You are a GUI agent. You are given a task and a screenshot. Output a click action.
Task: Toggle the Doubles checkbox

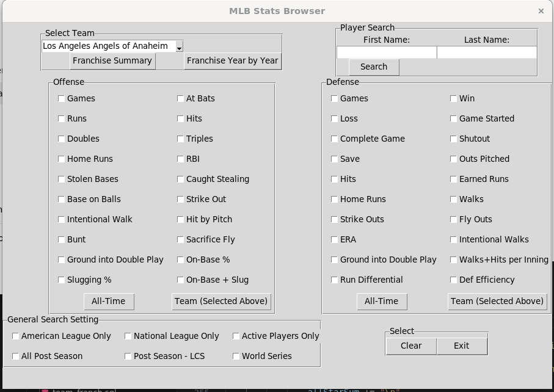(x=61, y=139)
